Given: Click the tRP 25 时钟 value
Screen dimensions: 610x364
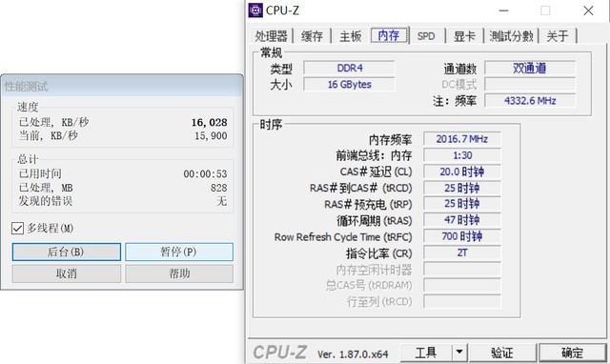Looking at the screenshot, I should (x=462, y=204).
